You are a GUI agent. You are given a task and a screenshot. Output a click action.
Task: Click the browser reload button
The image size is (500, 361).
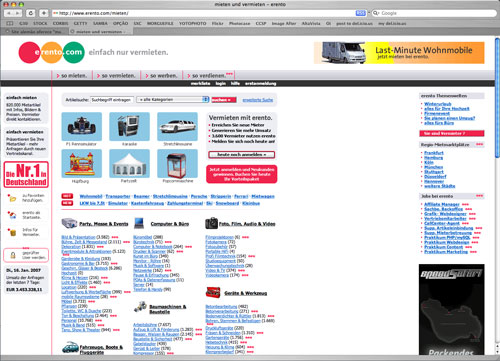pos(31,13)
